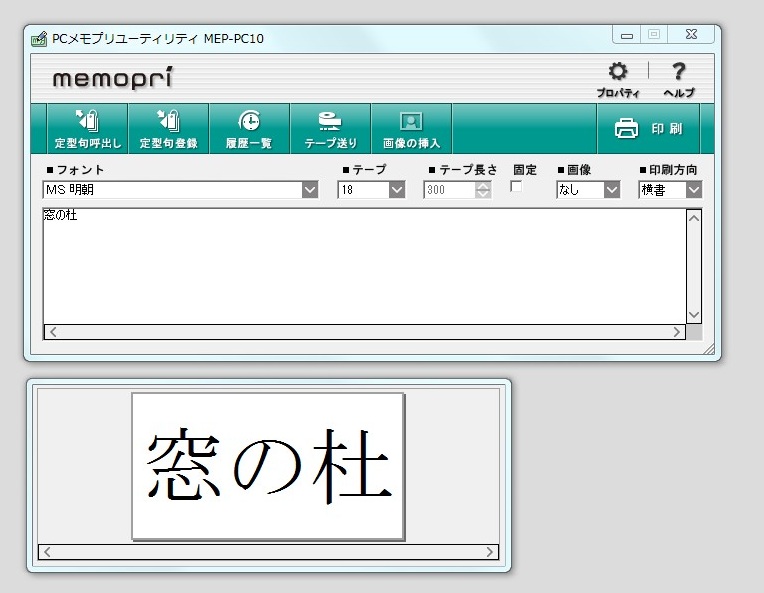
Task: Open the プロパティ gear settings
Action: [x=618, y=80]
